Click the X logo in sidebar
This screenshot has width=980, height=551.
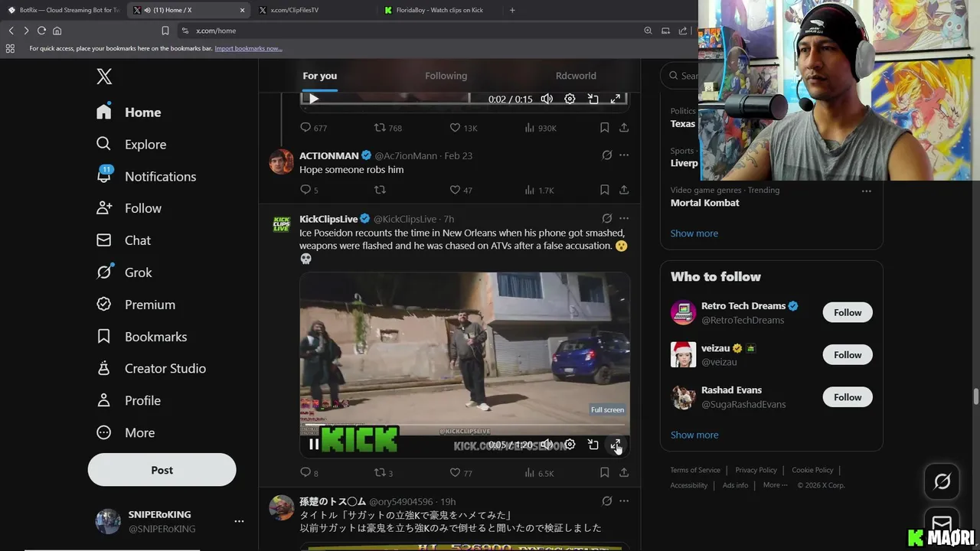coord(104,77)
